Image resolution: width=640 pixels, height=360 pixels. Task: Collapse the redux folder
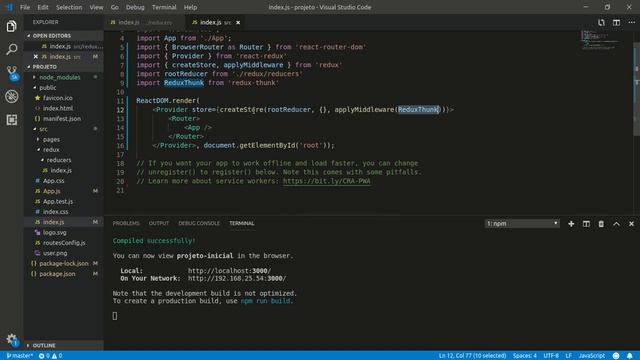(51, 150)
